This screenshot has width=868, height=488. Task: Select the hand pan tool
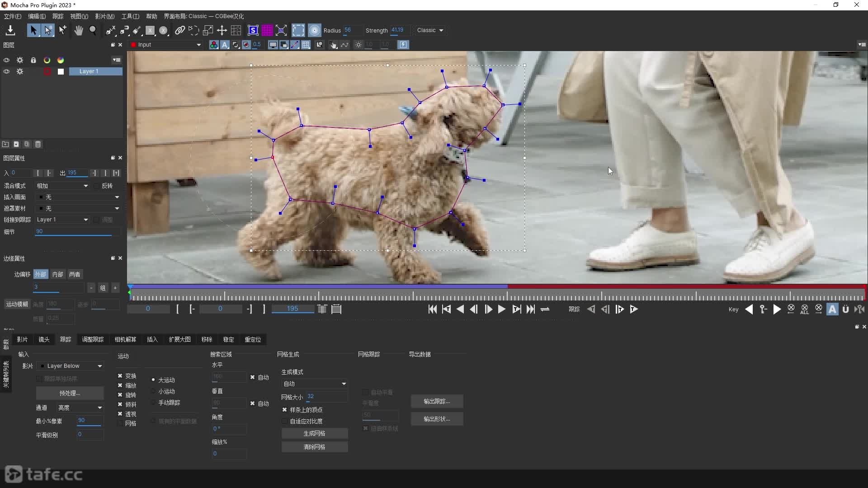(x=79, y=30)
